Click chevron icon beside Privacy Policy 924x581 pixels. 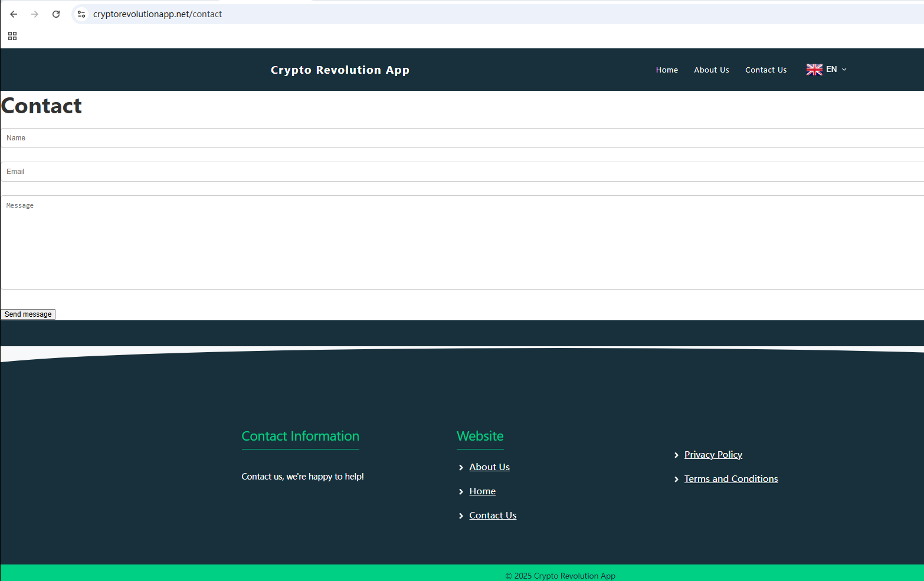tap(676, 455)
